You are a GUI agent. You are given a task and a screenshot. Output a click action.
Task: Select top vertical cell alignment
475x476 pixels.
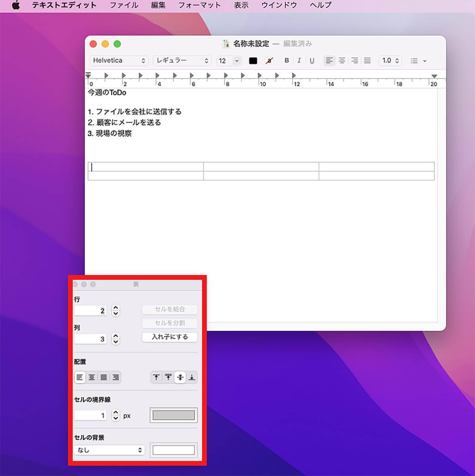pyautogui.click(x=156, y=377)
